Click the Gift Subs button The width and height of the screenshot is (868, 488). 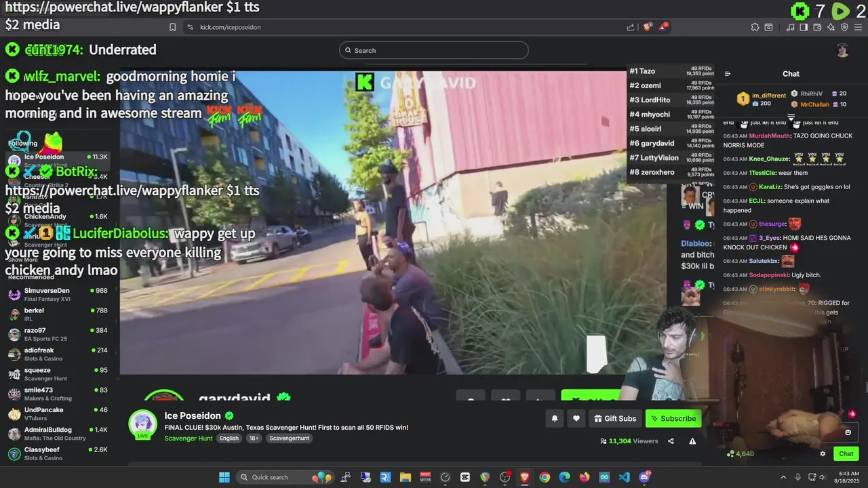pyautogui.click(x=615, y=419)
